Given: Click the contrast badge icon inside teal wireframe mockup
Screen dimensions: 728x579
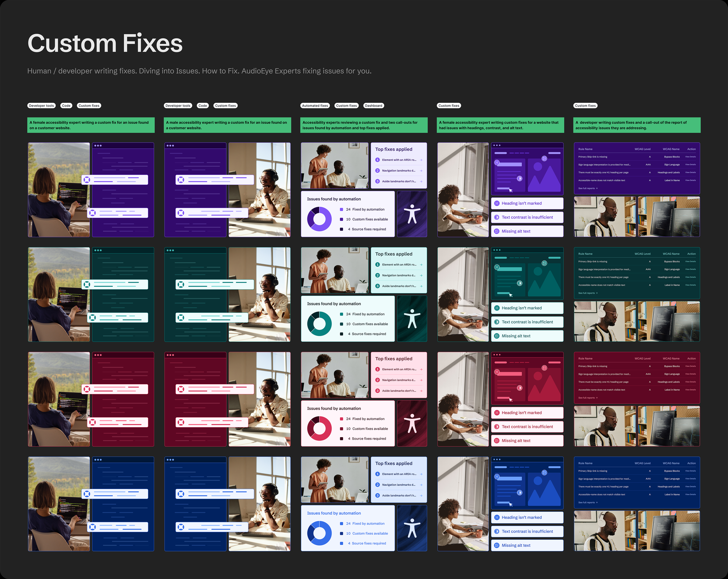Looking at the screenshot, I should point(520,283).
